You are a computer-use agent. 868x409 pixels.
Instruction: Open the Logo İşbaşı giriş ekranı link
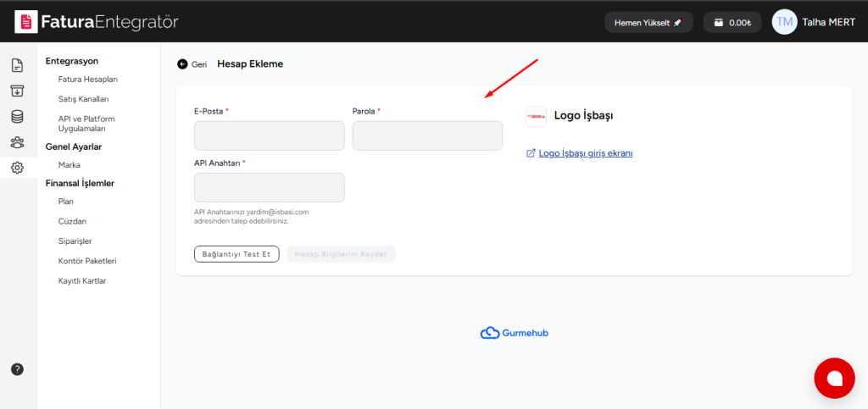point(585,153)
